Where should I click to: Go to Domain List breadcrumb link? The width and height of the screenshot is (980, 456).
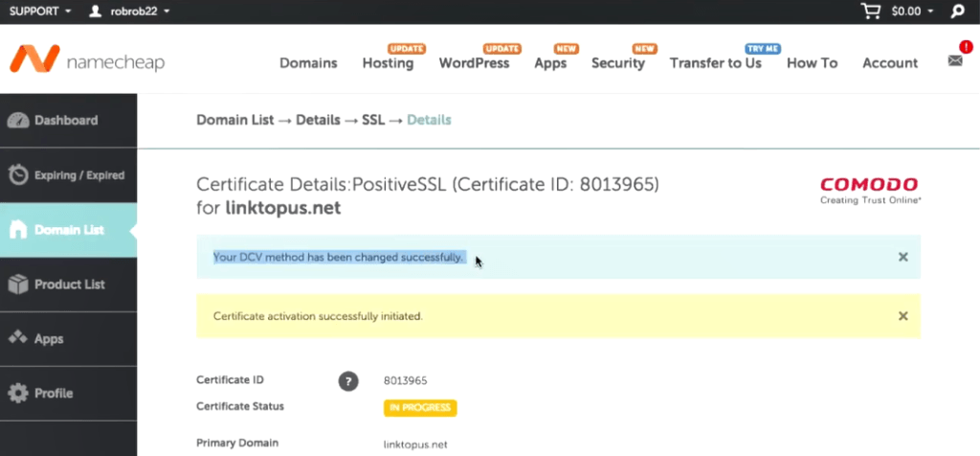click(x=235, y=120)
